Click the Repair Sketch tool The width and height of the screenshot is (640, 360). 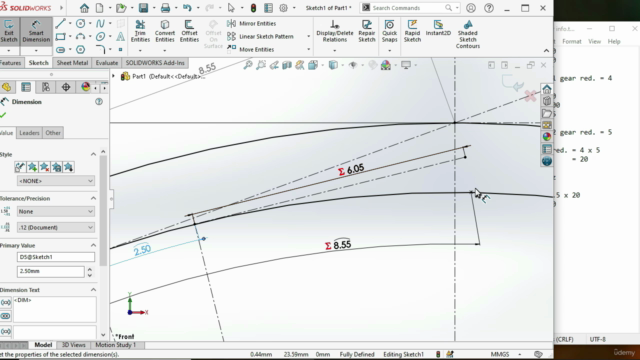tap(367, 31)
